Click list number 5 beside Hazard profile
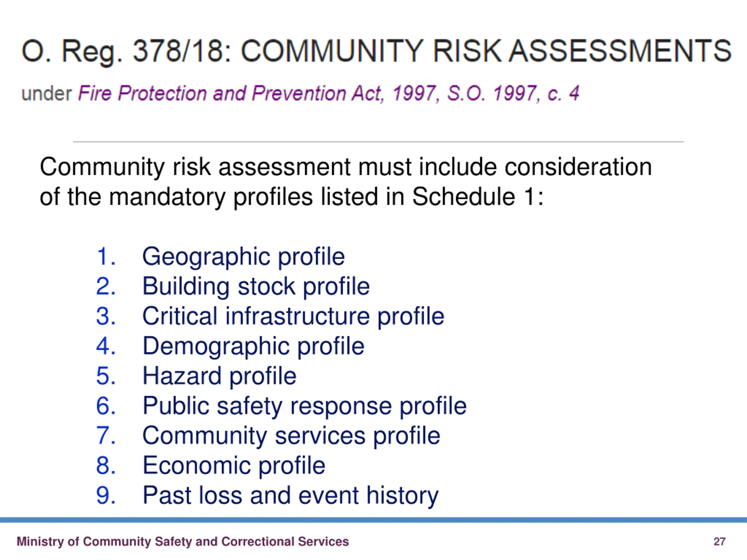 point(106,376)
